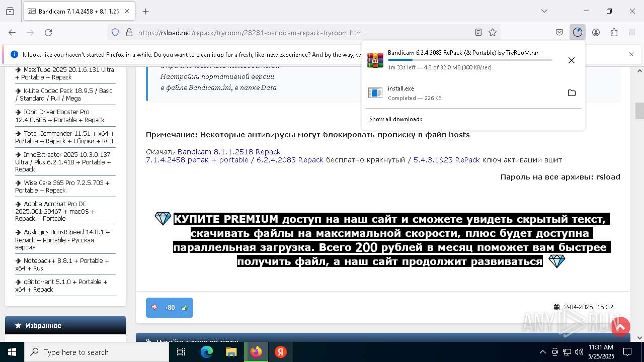Show all downloads
Screen dimensions: 644x362
[x=395, y=119]
